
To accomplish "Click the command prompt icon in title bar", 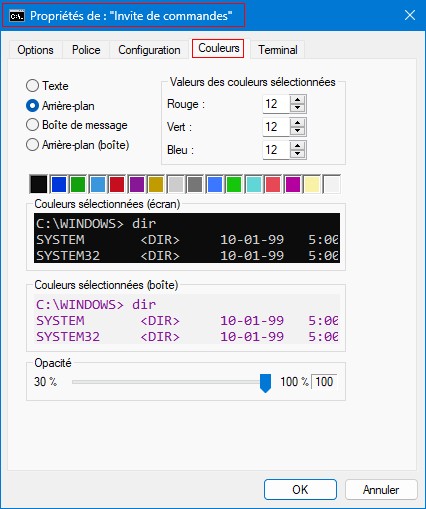I will click(17, 16).
